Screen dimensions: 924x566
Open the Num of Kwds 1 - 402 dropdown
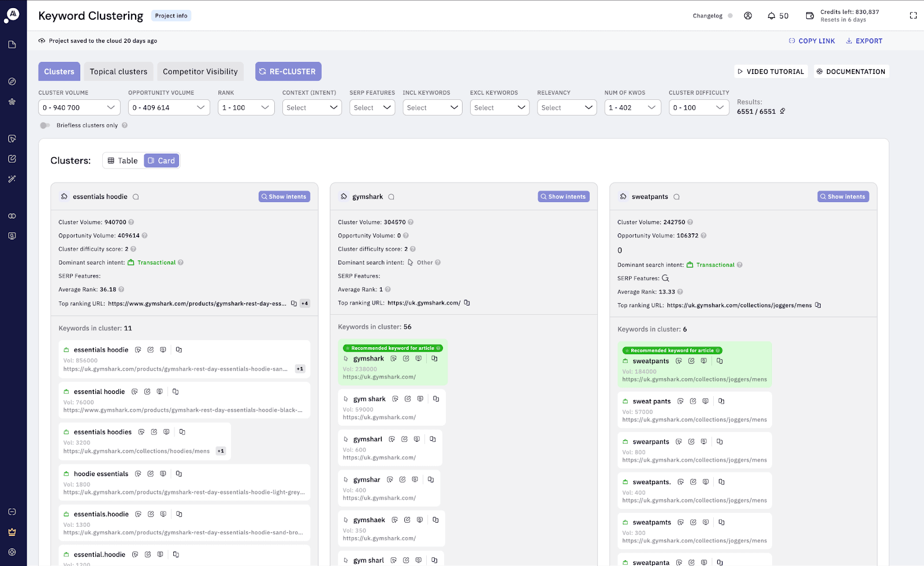point(632,107)
